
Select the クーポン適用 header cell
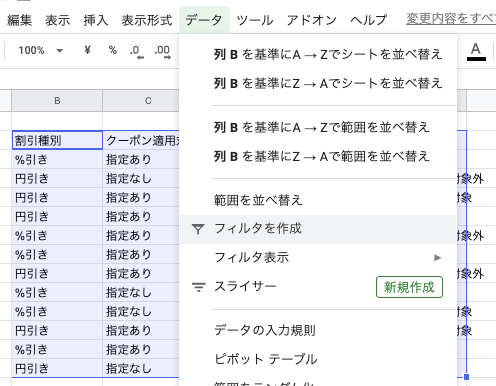point(141,140)
